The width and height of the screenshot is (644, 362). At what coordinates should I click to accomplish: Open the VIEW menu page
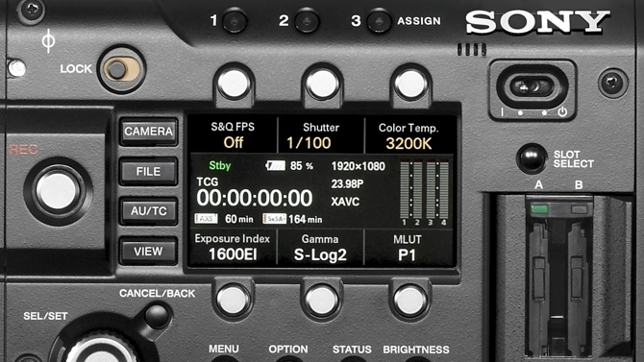pyautogui.click(x=148, y=251)
